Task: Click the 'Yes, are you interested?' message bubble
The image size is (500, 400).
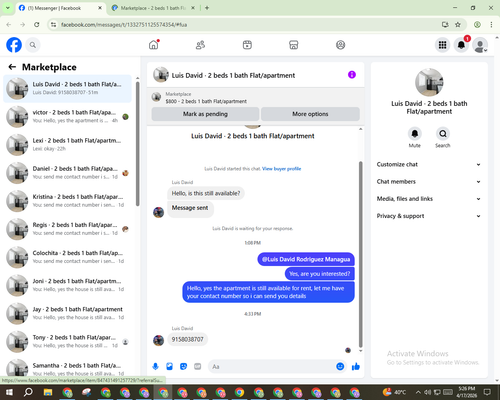Action: pos(320,274)
